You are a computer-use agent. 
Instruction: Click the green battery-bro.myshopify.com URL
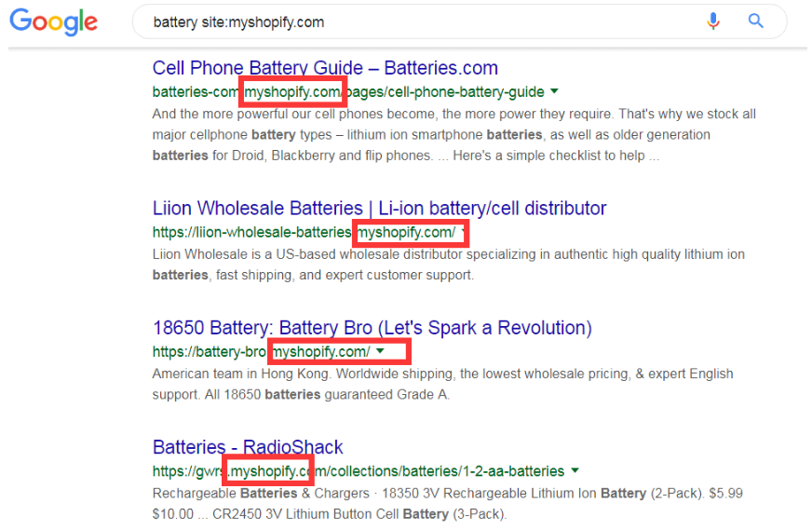pyautogui.click(x=261, y=351)
